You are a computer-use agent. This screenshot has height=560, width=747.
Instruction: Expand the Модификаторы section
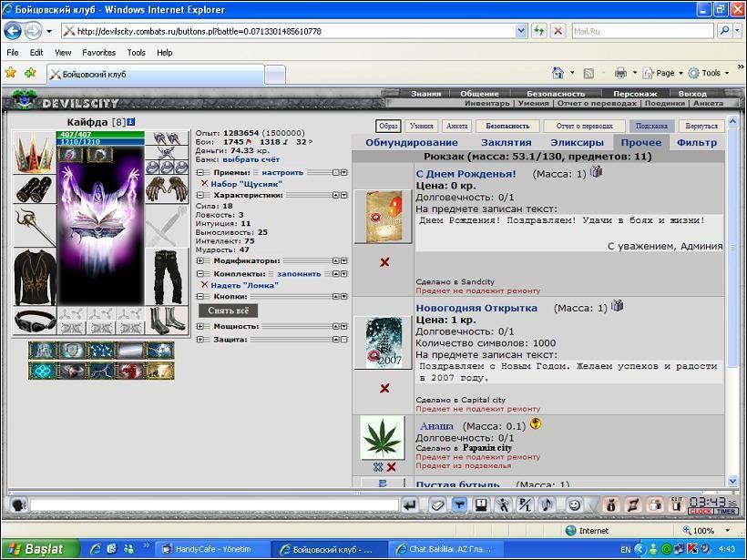[200, 261]
